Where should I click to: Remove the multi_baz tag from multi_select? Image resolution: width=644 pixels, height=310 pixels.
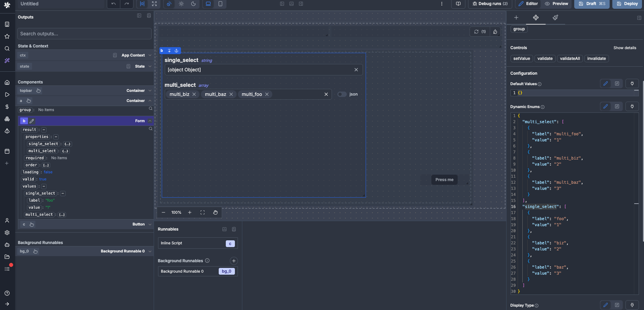tap(231, 94)
